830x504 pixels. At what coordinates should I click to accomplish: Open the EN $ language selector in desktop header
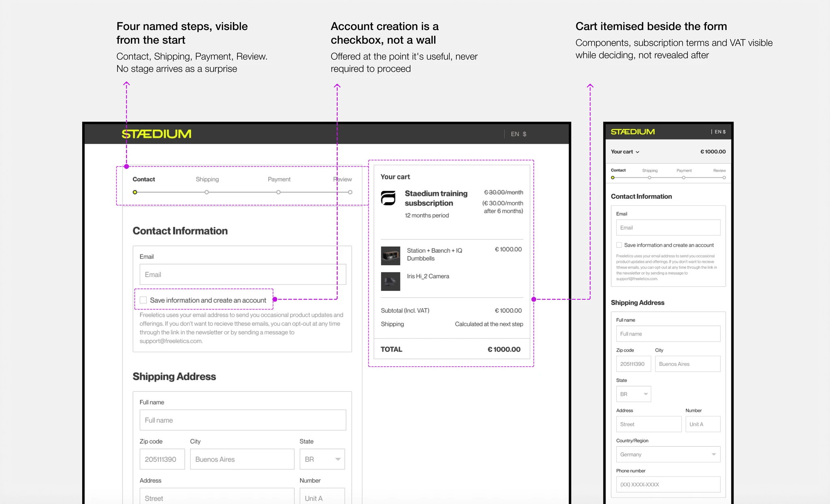518,134
